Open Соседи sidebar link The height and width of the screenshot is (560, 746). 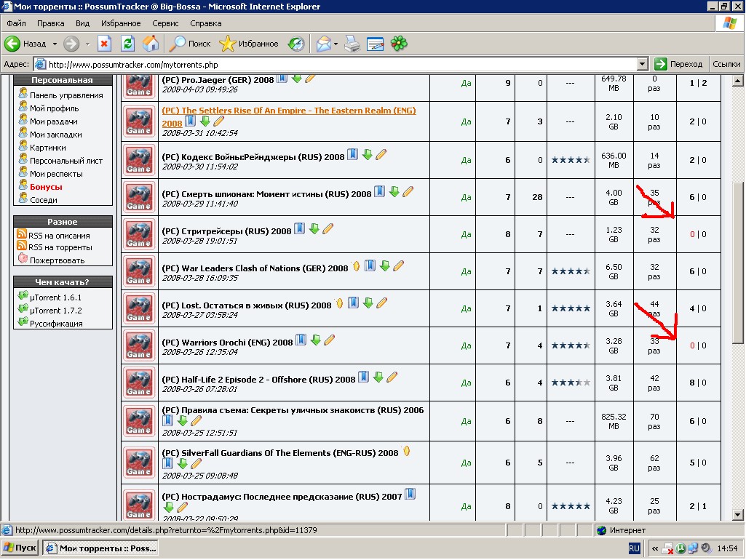(43, 200)
